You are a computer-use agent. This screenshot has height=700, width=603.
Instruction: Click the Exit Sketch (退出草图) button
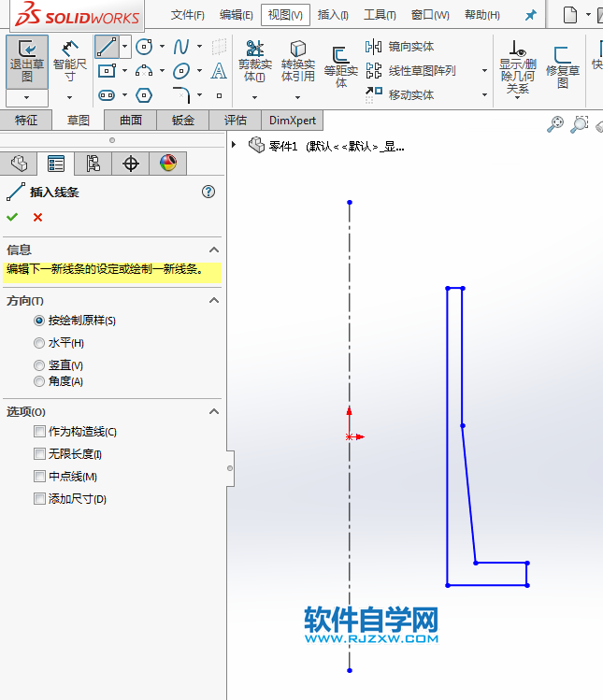click(27, 62)
